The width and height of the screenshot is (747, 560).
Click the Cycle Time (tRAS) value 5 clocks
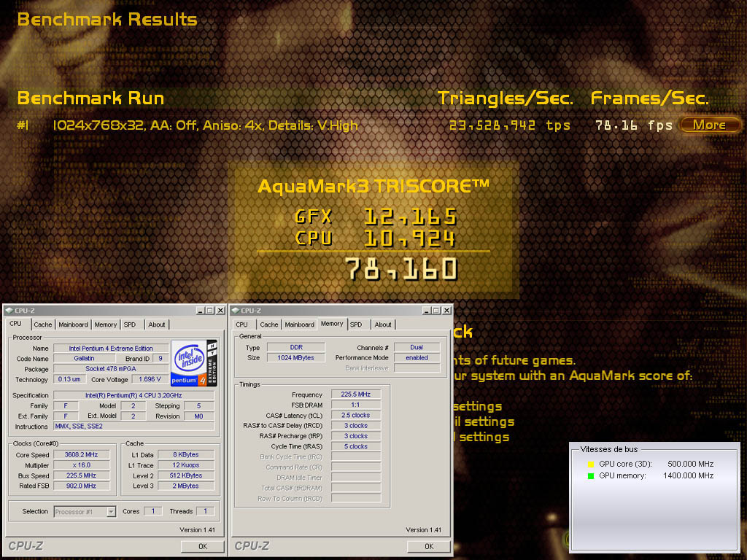[356, 447]
